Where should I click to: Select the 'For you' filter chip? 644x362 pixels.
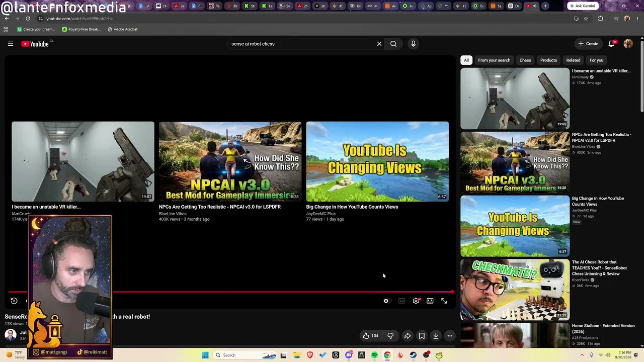point(596,60)
